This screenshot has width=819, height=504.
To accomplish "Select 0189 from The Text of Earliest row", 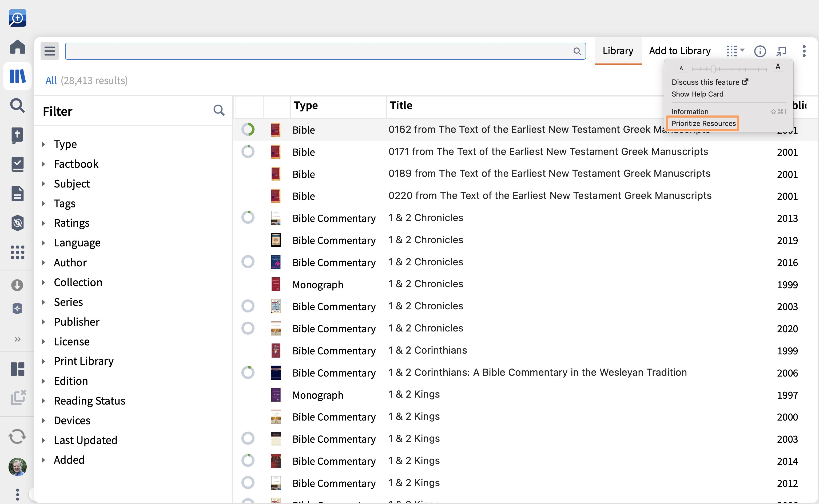I will [526, 174].
